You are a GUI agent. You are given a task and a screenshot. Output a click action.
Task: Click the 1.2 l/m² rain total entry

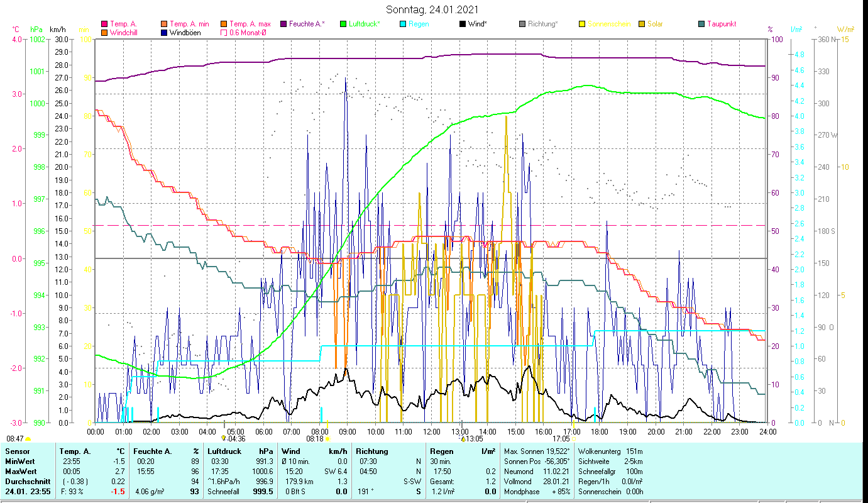442,492
